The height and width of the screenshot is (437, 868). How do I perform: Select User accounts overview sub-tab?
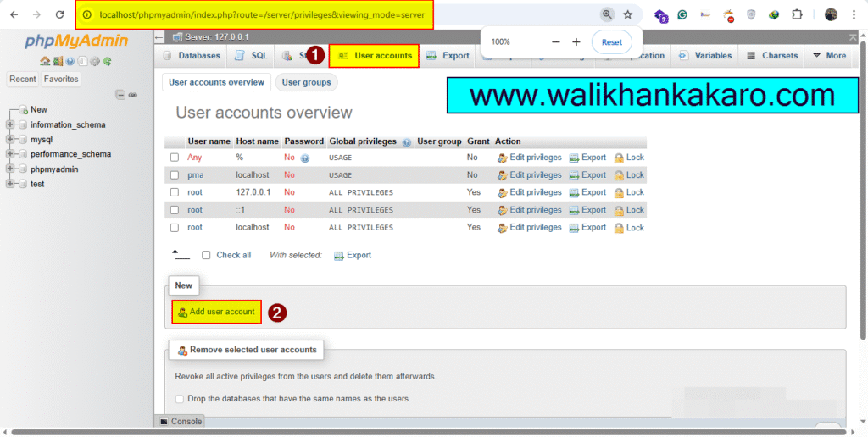(x=216, y=82)
